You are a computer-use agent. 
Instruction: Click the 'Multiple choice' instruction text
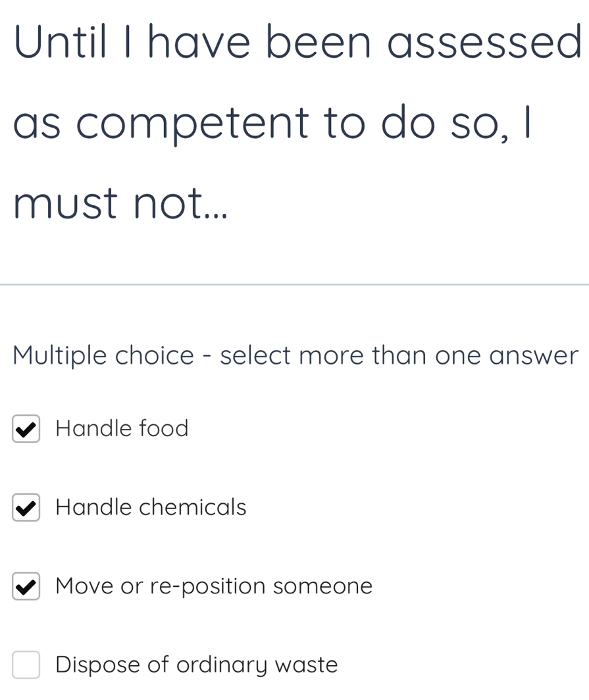295,355
